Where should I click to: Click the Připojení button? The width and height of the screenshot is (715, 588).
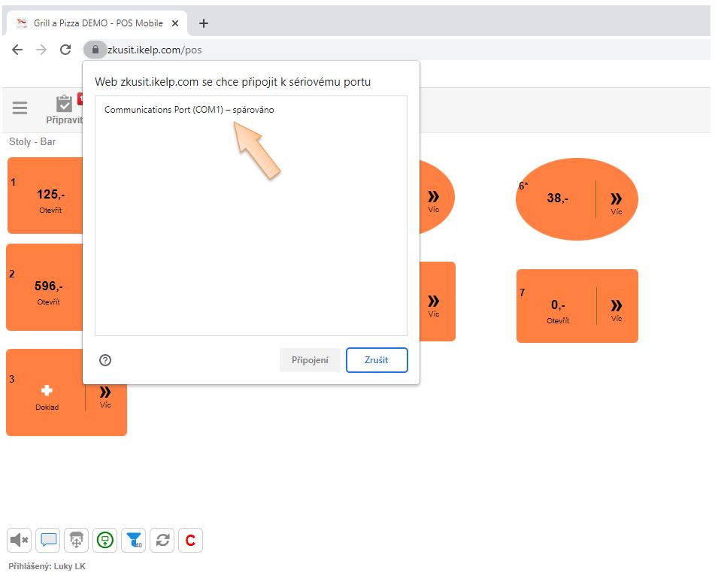(x=310, y=360)
